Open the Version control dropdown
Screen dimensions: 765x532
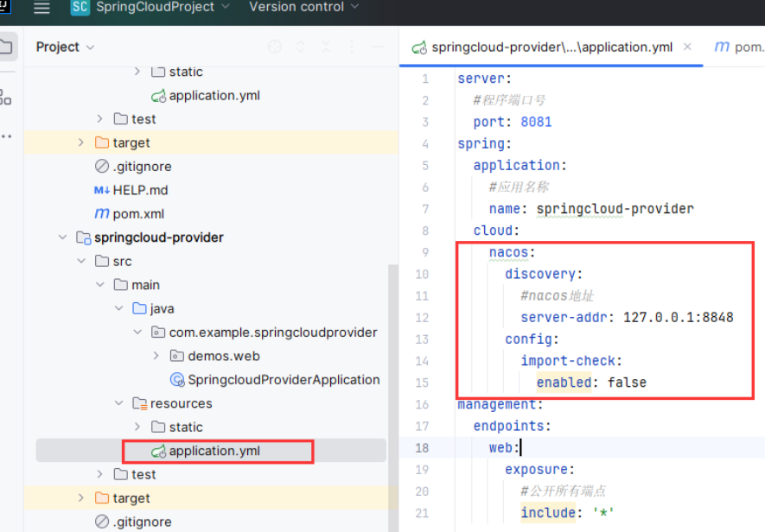pyautogui.click(x=303, y=7)
